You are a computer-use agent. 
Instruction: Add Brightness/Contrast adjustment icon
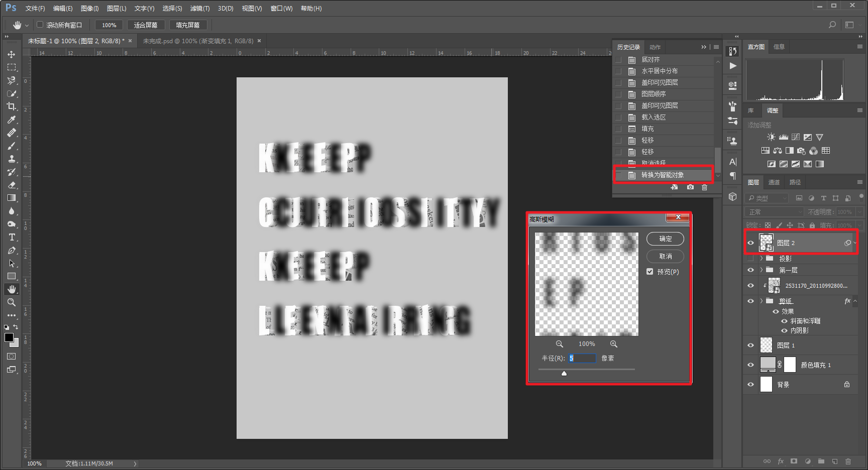coord(772,137)
